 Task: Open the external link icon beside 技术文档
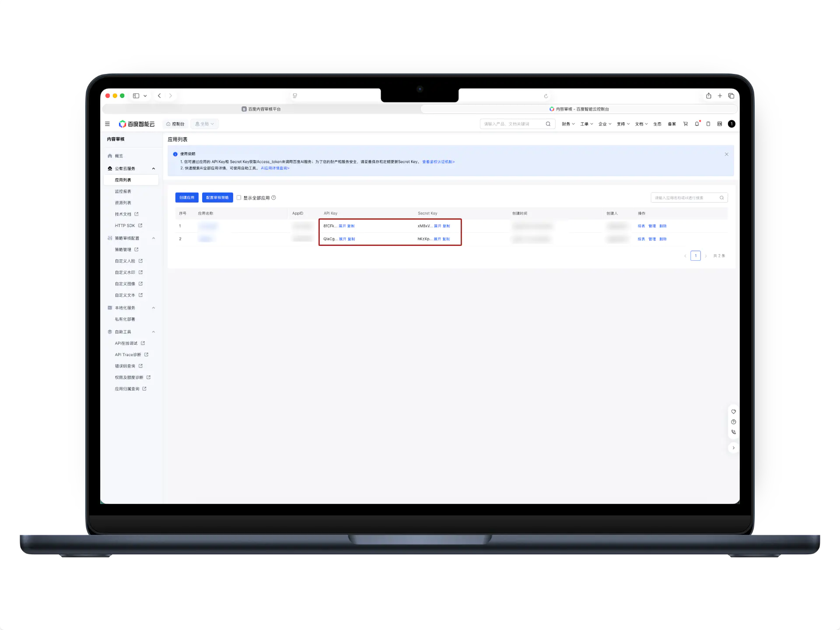coord(136,214)
